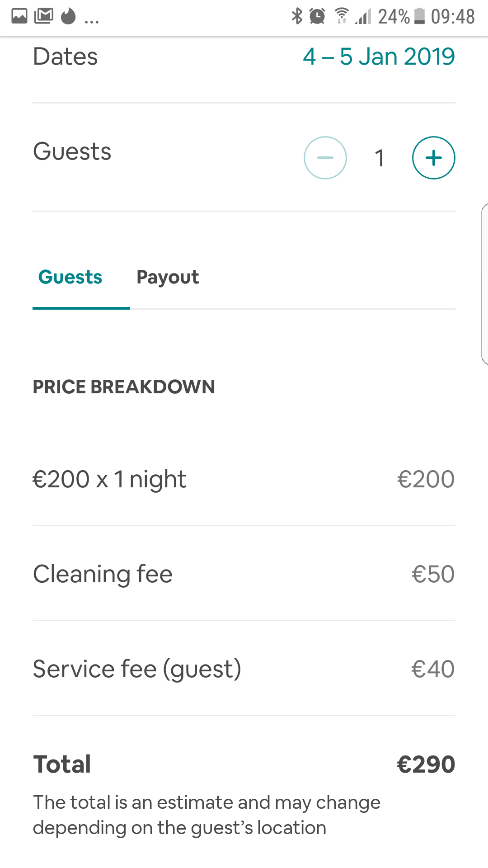Switch to the Payout tab
The height and width of the screenshot is (868, 488).
click(x=168, y=277)
